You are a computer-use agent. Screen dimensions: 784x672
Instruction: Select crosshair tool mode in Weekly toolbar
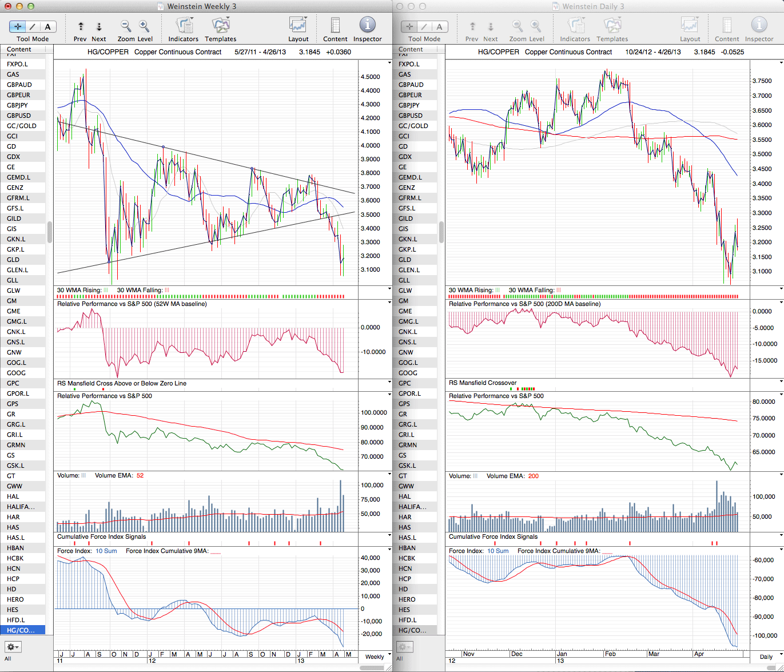[18, 26]
